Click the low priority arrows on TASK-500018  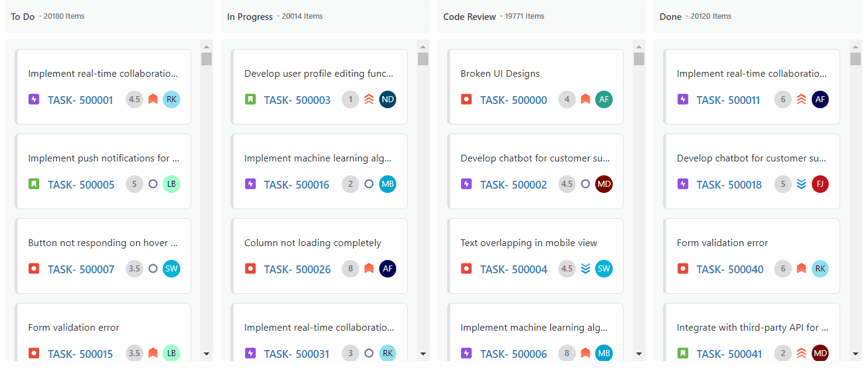coord(801,184)
